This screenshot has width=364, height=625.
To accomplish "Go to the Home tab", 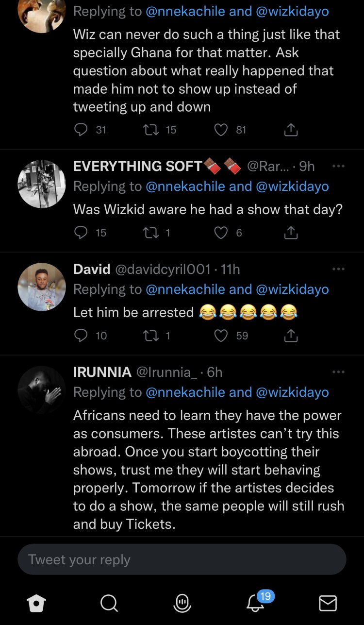I will click(36, 603).
